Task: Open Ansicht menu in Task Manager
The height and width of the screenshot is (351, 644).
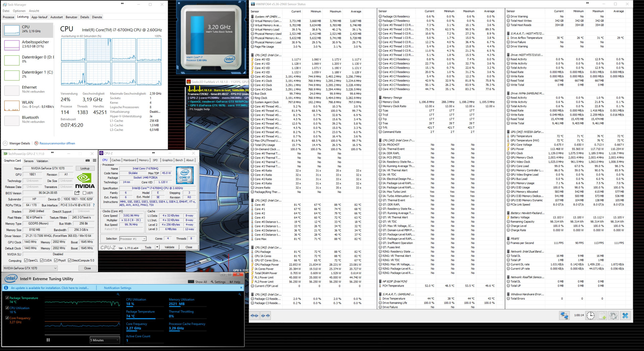Action: pyautogui.click(x=34, y=11)
